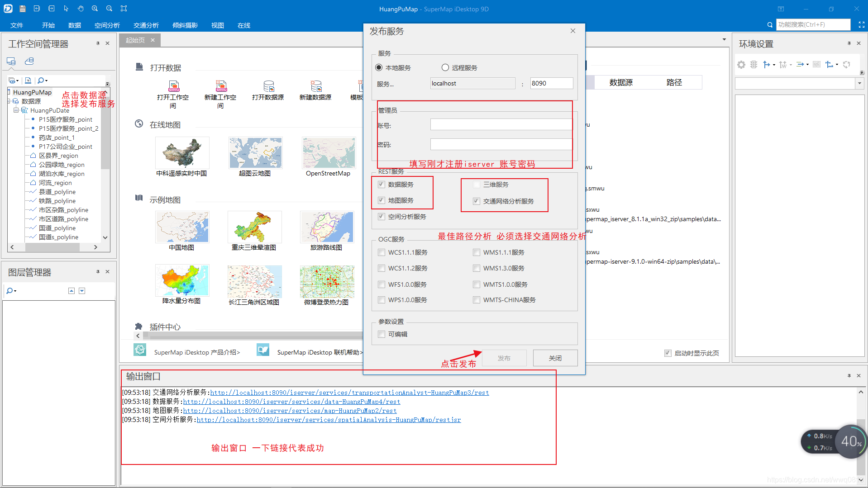Screen dimensions: 868x488
Task: Open the 文件 menu
Action: coord(17,25)
